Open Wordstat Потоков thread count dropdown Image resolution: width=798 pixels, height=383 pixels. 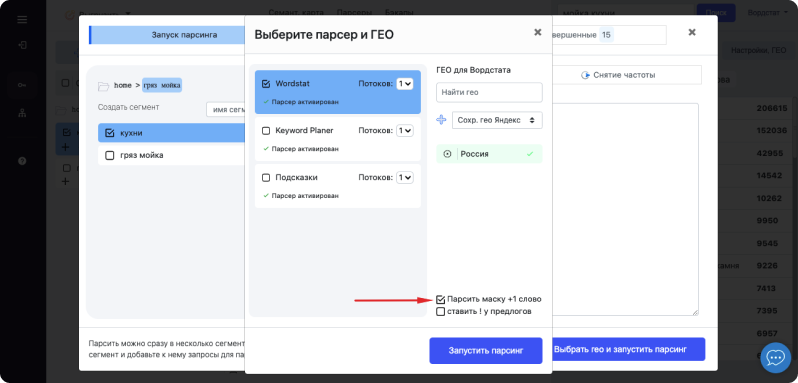pyautogui.click(x=405, y=83)
